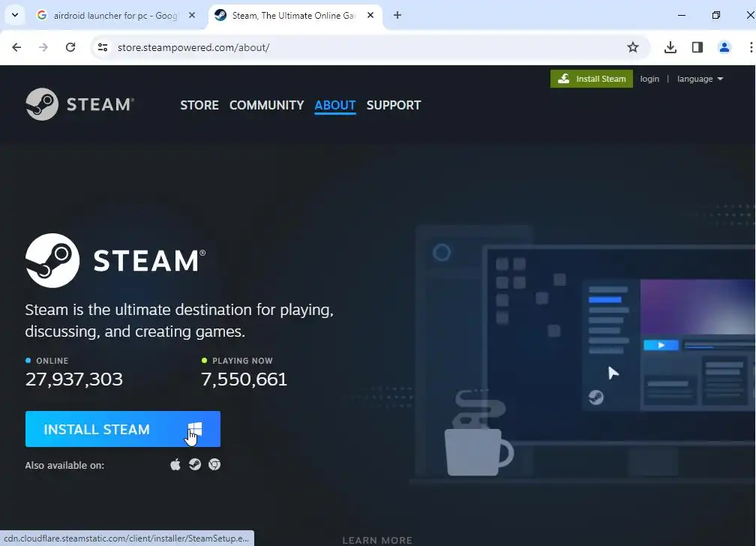The image size is (756, 546).
Task: Click the ONLINE count 27,937,303
Action: (74, 379)
